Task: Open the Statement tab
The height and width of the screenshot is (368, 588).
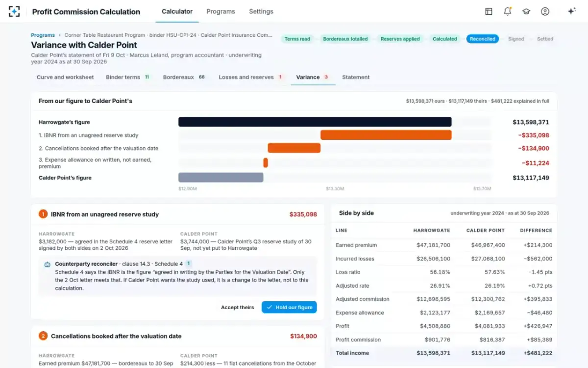Action: pos(356,77)
